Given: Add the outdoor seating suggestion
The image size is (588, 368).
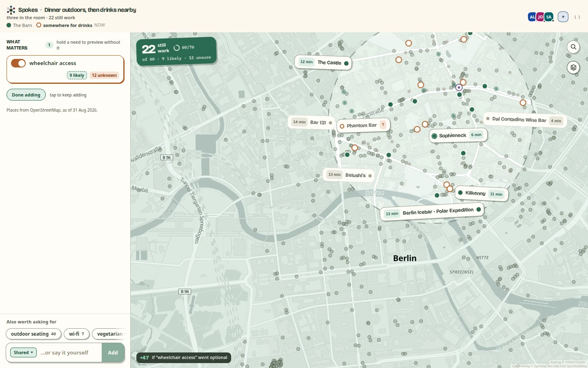Looking at the screenshot, I should [x=33, y=334].
